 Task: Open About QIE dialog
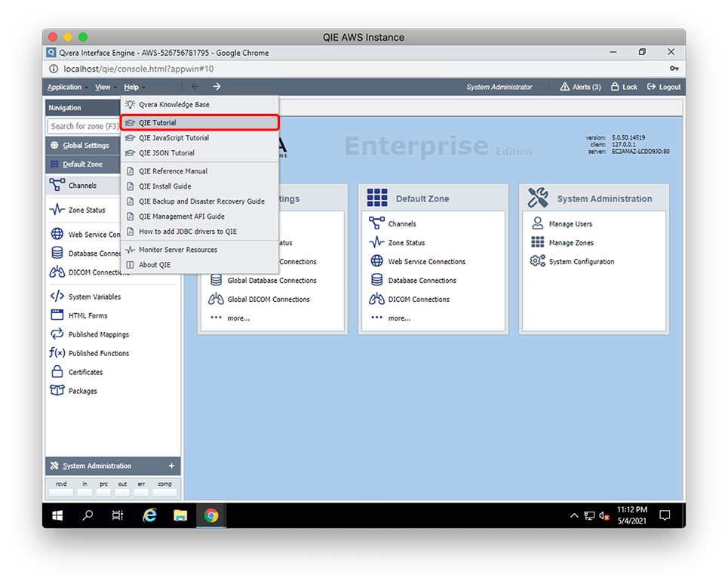[200, 265]
